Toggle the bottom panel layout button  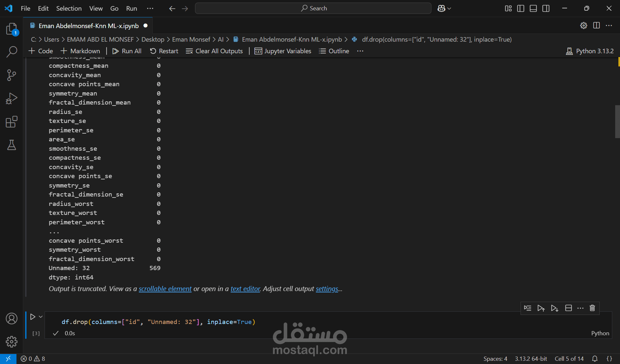click(x=533, y=8)
